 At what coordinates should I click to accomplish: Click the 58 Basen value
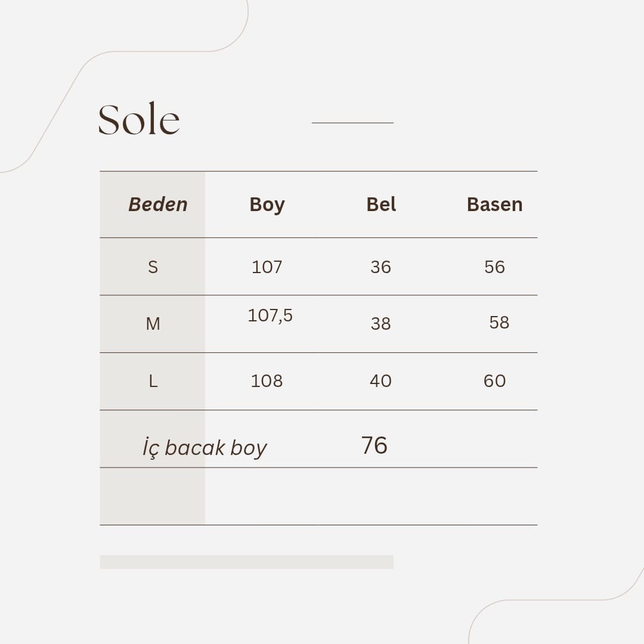[500, 323]
